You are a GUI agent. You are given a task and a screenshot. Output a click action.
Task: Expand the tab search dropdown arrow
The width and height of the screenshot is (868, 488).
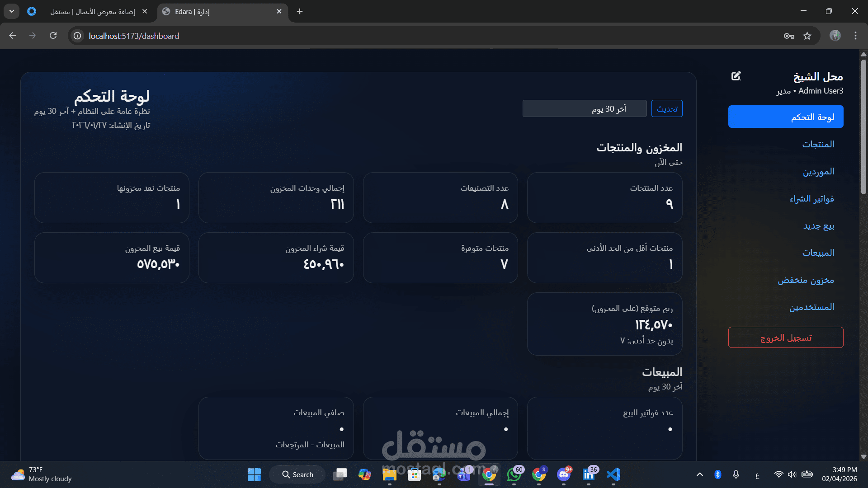(x=12, y=11)
